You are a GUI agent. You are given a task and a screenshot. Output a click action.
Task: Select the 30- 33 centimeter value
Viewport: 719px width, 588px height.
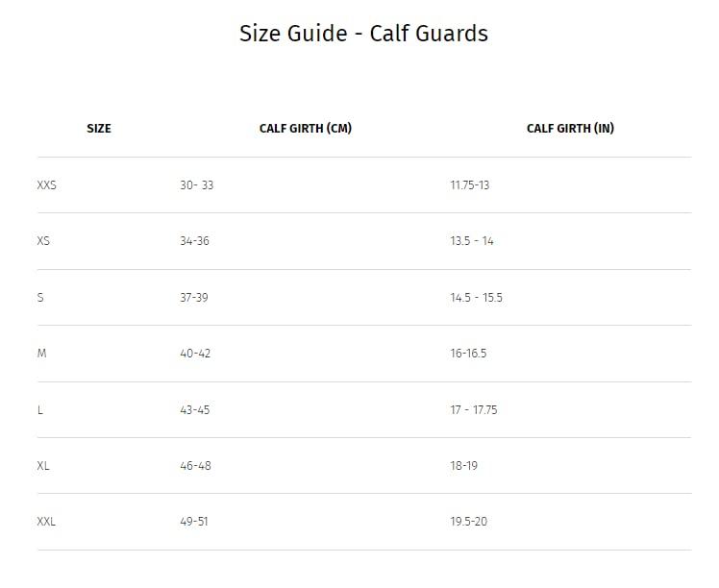coord(196,184)
